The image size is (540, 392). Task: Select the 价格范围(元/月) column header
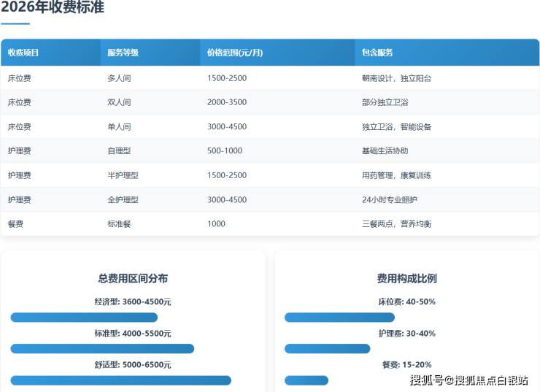pos(234,53)
